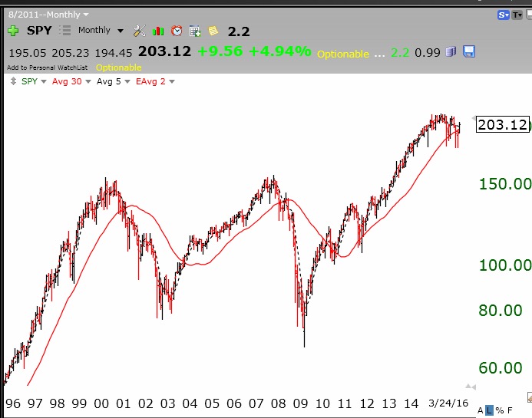Click the high price 205.23

pyautogui.click(x=70, y=53)
